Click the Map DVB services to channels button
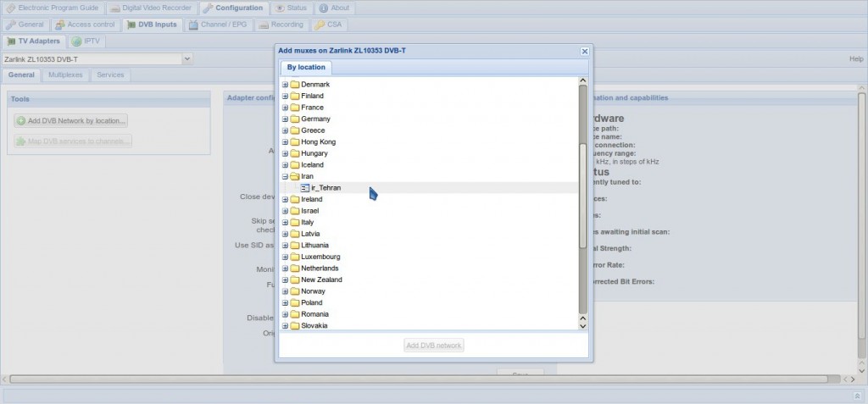Screen dimensions: 868x404 click(73, 141)
